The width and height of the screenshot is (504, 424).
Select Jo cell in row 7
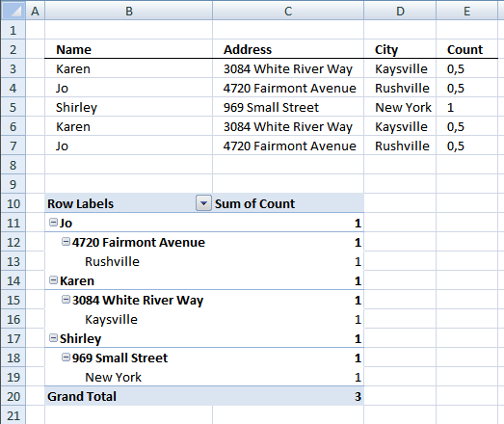pyautogui.click(x=128, y=146)
